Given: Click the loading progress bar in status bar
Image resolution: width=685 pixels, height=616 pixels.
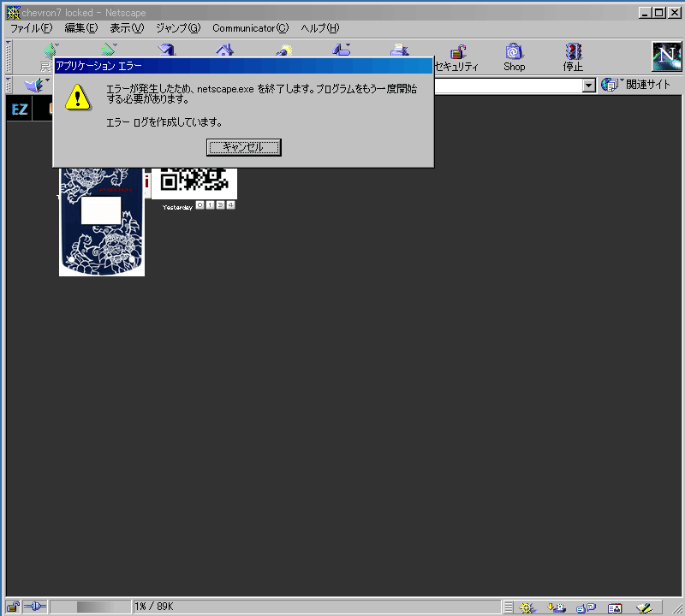Looking at the screenshot, I should click(x=91, y=607).
